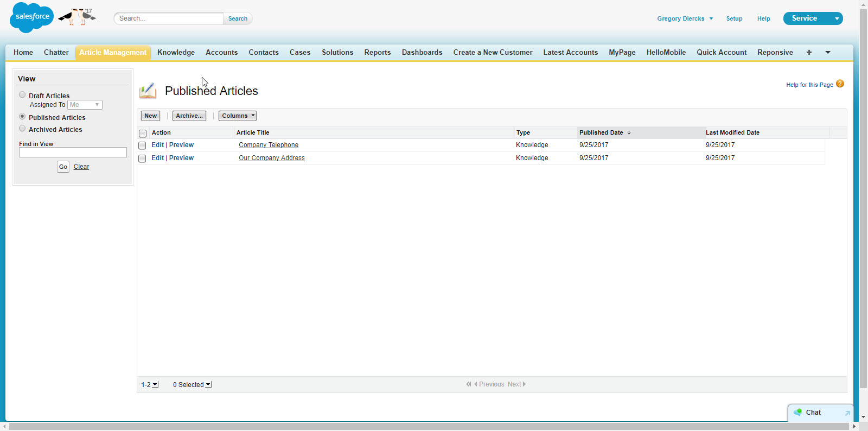The height and width of the screenshot is (431, 868).
Task: Open the Service app switcher dropdown
Action: [837, 18]
